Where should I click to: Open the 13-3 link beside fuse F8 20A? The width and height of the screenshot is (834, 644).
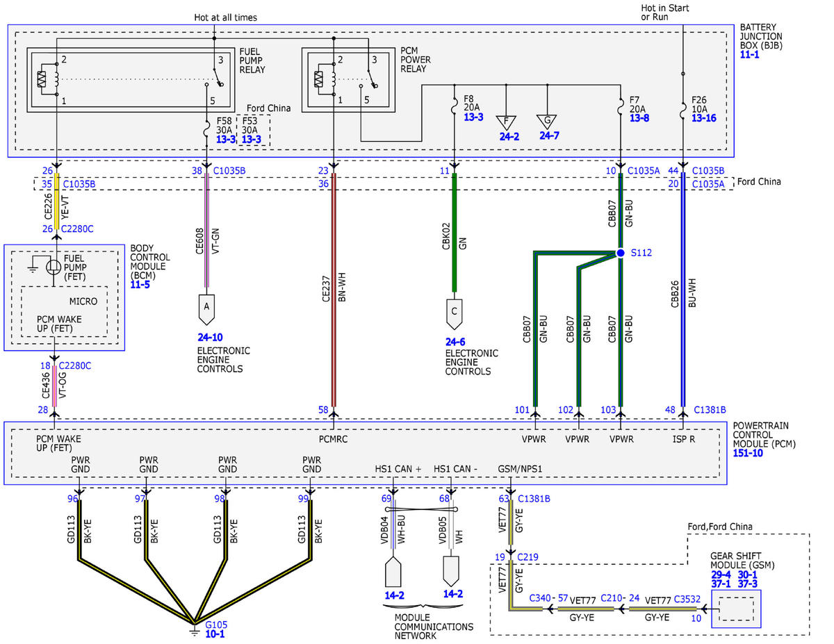473,118
